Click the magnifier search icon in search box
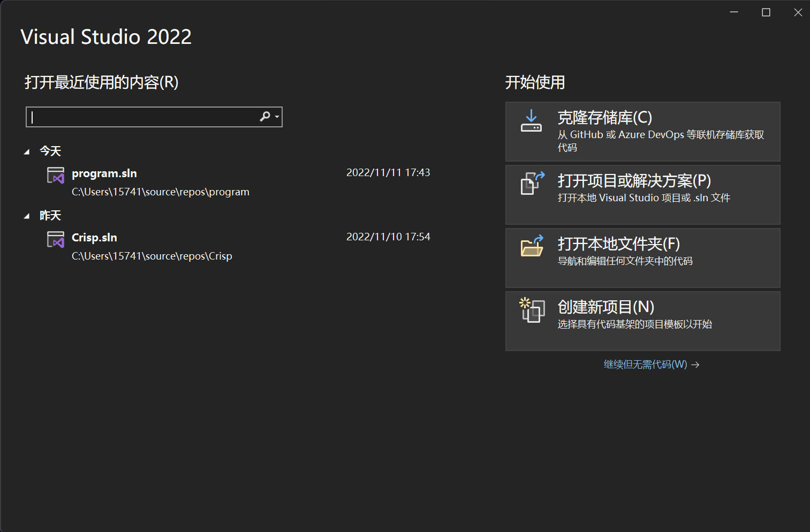 pyautogui.click(x=265, y=117)
